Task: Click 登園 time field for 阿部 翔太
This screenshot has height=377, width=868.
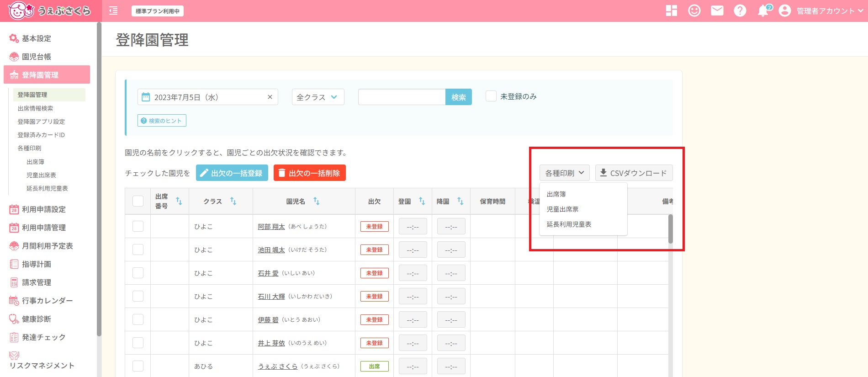Action: point(413,227)
